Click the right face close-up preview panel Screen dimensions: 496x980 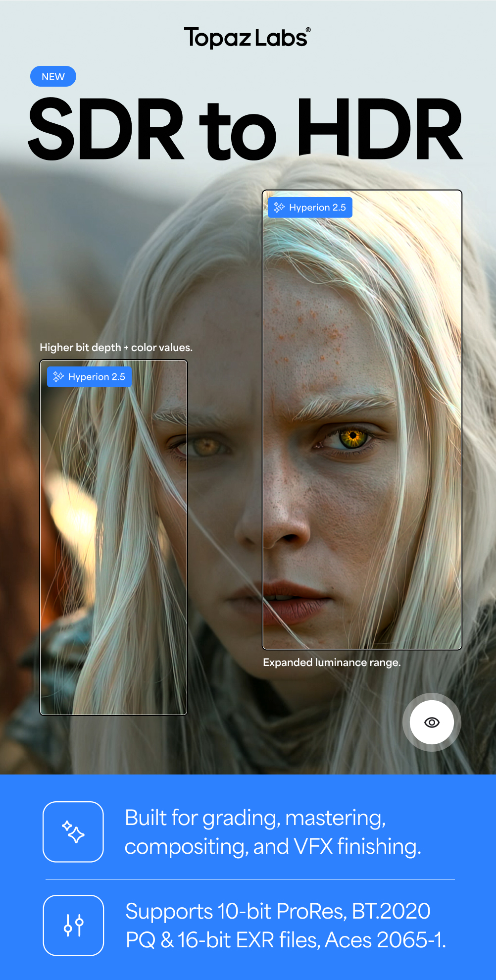coord(362,419)
